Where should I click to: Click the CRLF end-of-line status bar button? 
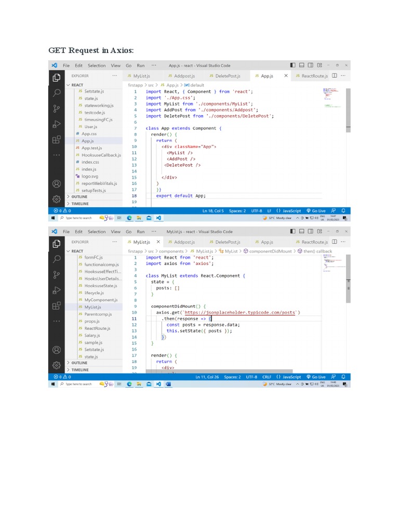click(265, 377)
